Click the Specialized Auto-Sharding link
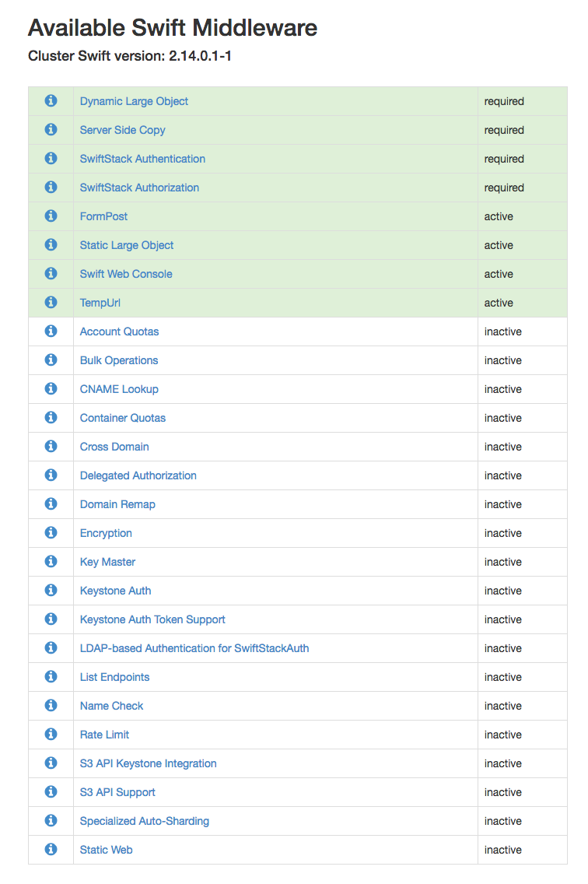The height and width of the screenshot is (884, 588). click(145, 821)
